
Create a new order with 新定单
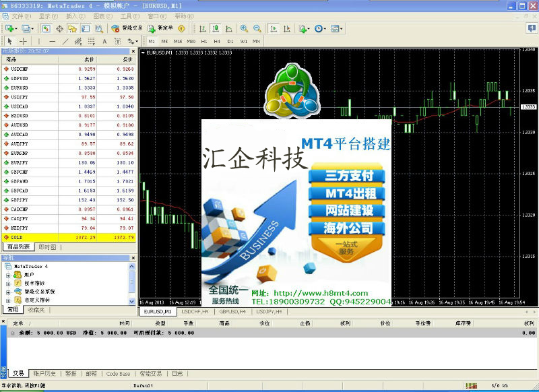coord(160,28)
